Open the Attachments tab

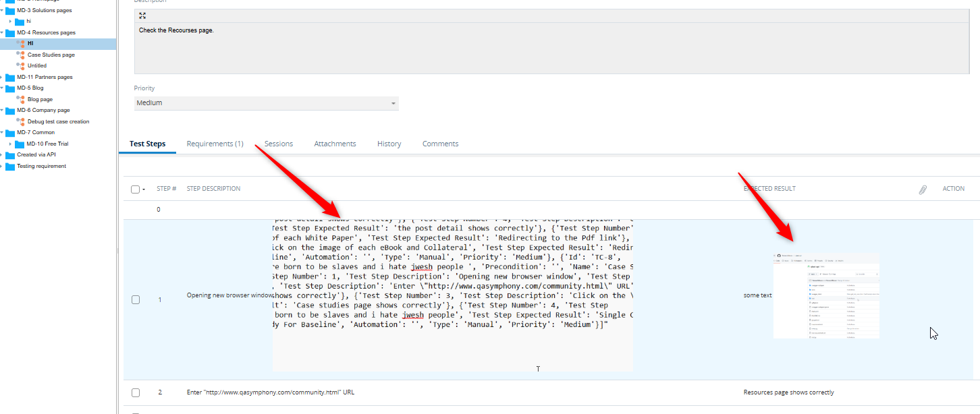click(335, 144)
